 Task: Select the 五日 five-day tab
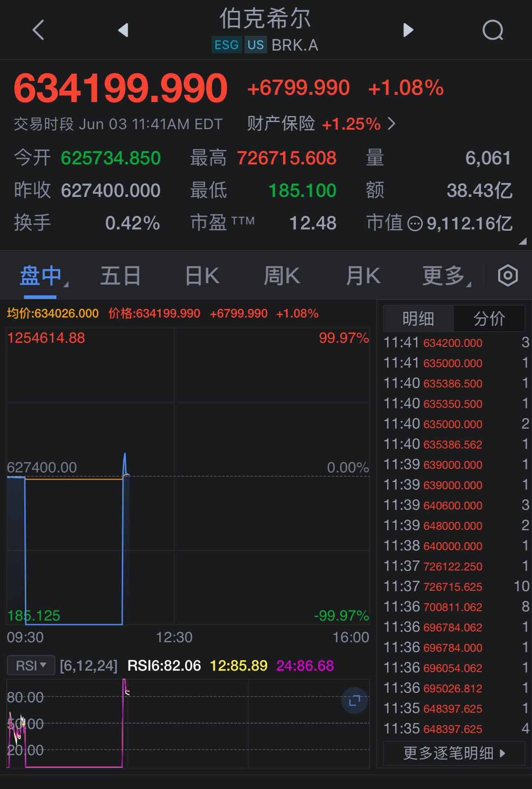point(120,275)
